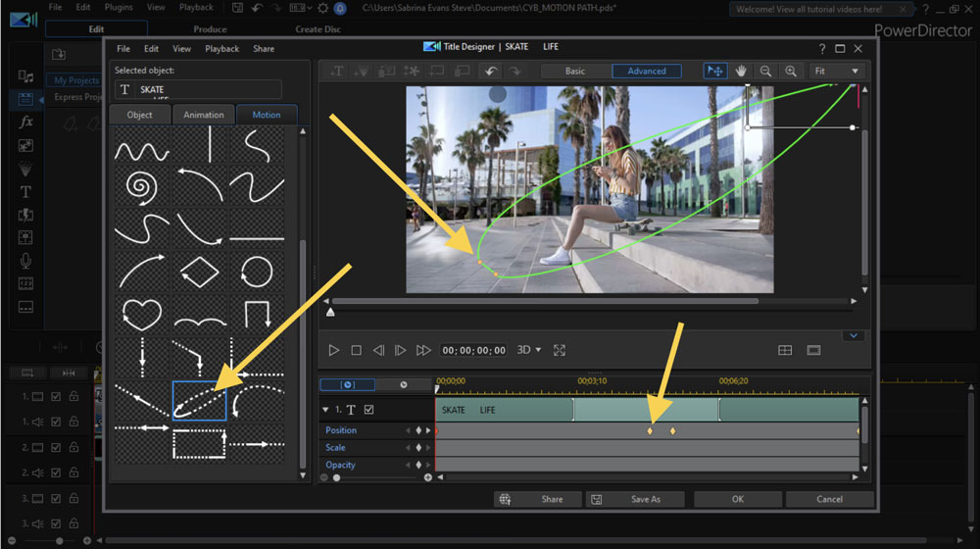Open the Fit zoom dropdown

838,71
